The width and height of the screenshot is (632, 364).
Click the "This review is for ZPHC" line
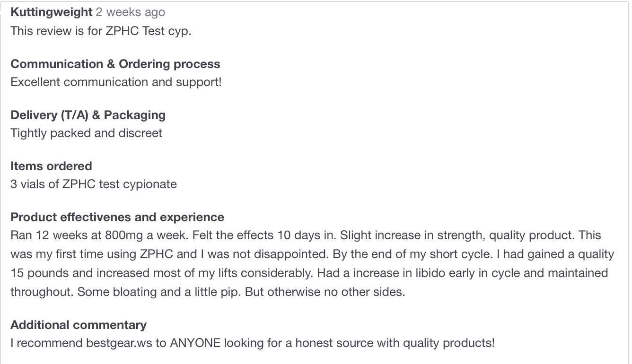click(x=101, y=31)
